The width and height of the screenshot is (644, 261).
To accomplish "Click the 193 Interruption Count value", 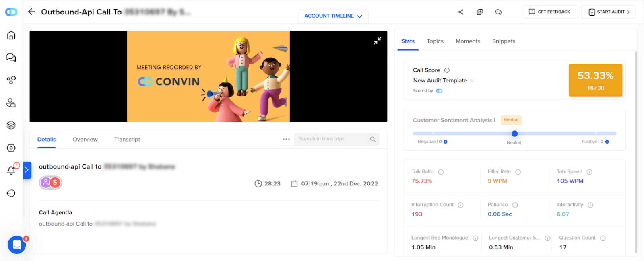I will [x=417, y=214].
